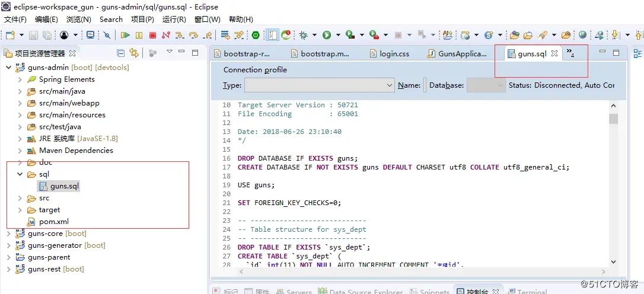Click the green icon with red badge

coord(286,36)
